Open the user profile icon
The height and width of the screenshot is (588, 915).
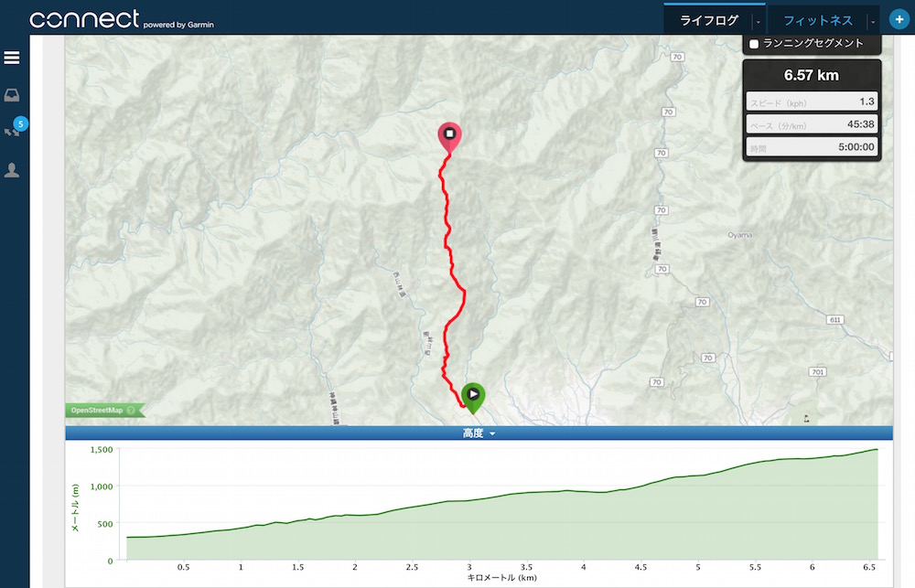[x=12, y=170]
